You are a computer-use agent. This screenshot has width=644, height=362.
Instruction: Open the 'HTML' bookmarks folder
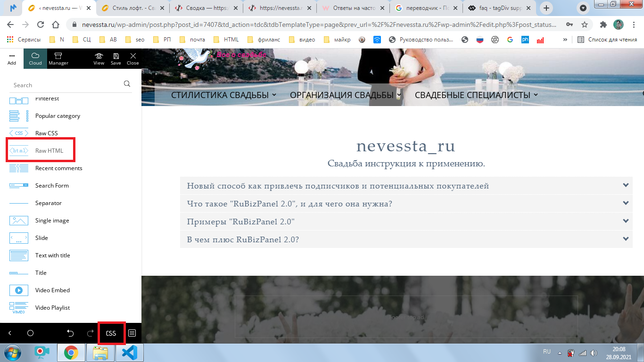(226, 40)
